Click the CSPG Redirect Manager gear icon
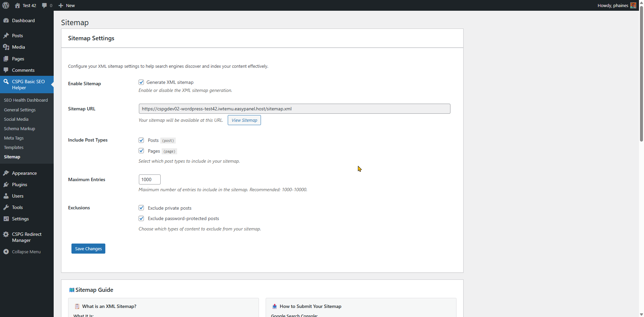 click(x=7, y=234)
